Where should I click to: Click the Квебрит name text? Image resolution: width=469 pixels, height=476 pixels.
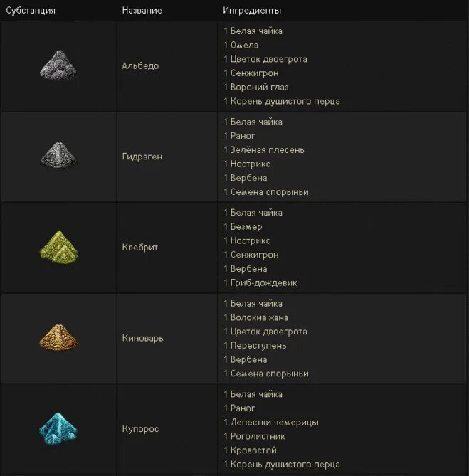[x=139, y=248]
